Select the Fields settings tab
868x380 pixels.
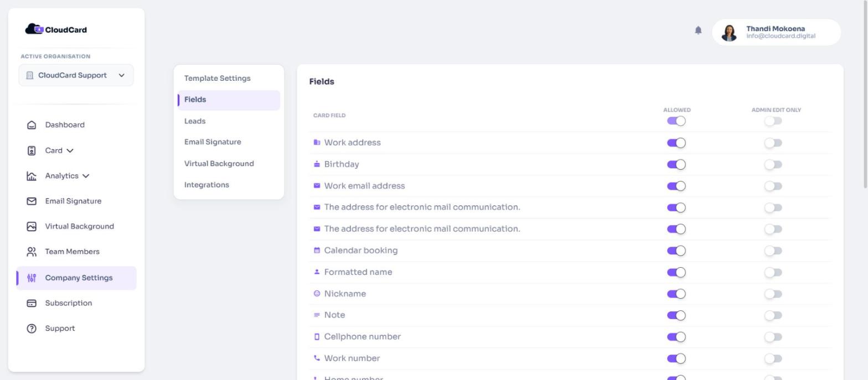229,100
